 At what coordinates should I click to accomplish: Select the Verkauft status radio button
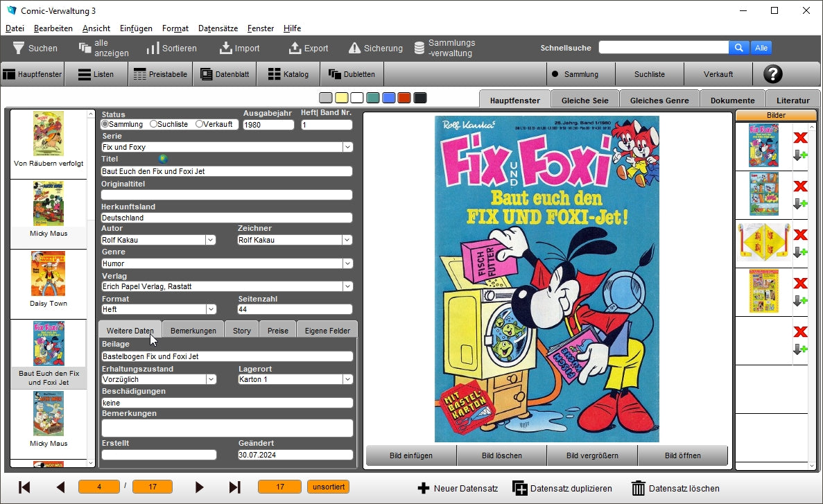(x=199, y=124)
